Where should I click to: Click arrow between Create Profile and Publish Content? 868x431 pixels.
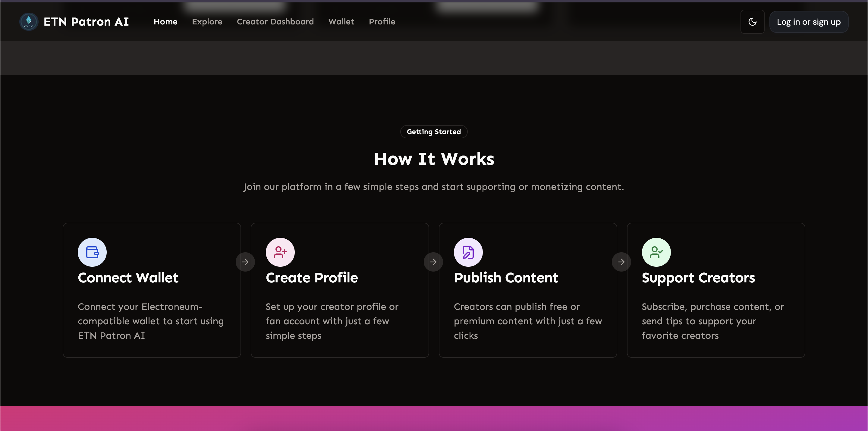coord(433,262)
